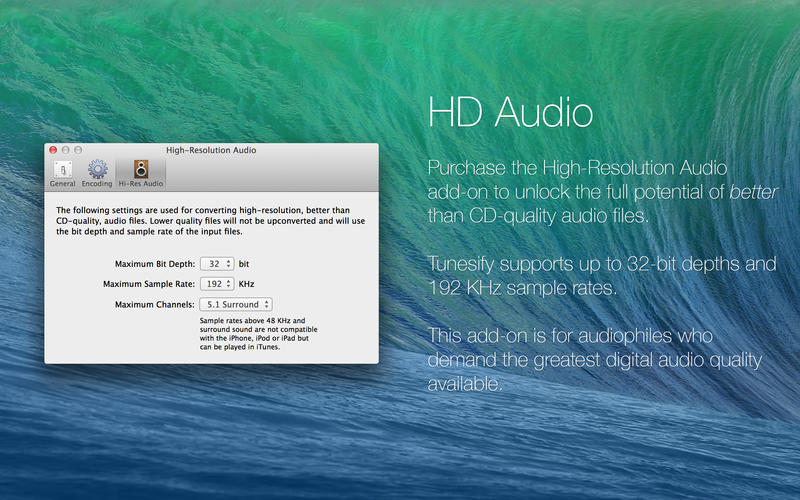Click the 'This add-on is for audiophiles' paragraph

(595, 359)
